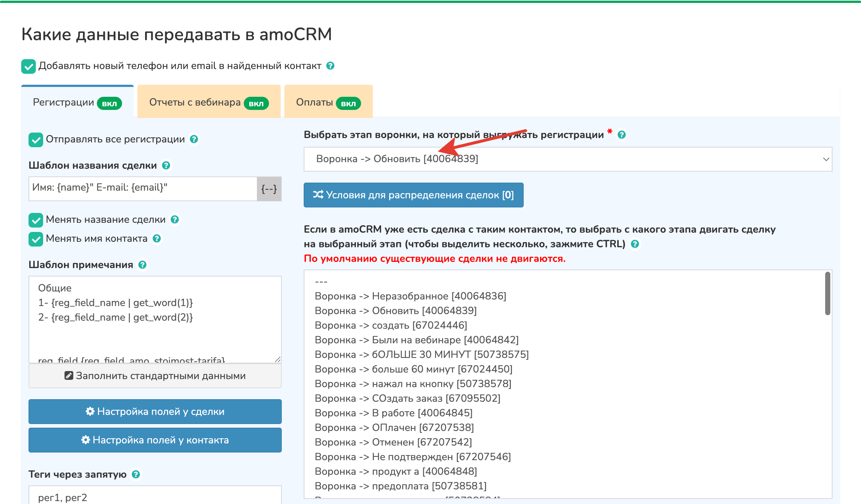The image size is (861, 504).
Task: Toggle 'Менять имя контакта' checkbox
Action: pyautogui.click(x=36, y=239)
